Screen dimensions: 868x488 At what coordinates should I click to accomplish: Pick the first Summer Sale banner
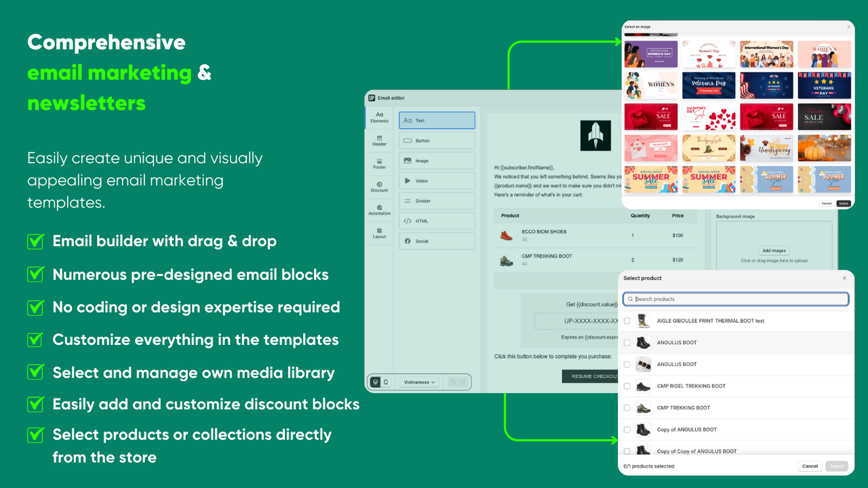651,180
